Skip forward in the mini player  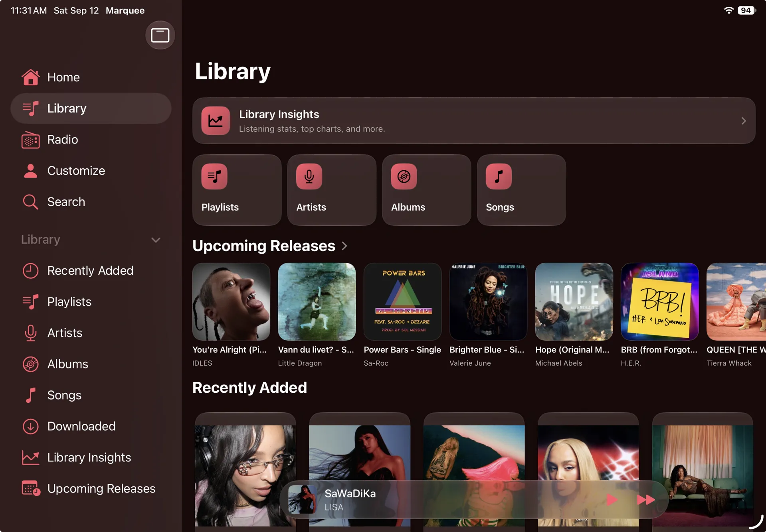[x=645, y=500]
